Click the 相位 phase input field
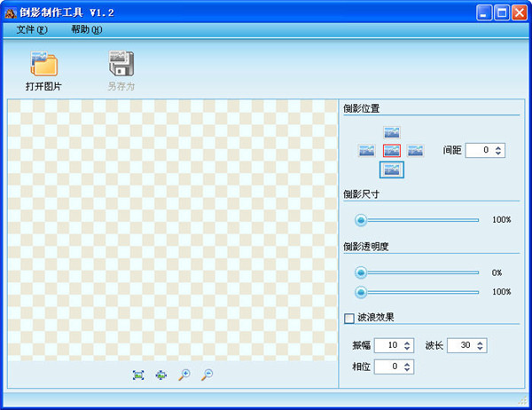 (395, 367)
